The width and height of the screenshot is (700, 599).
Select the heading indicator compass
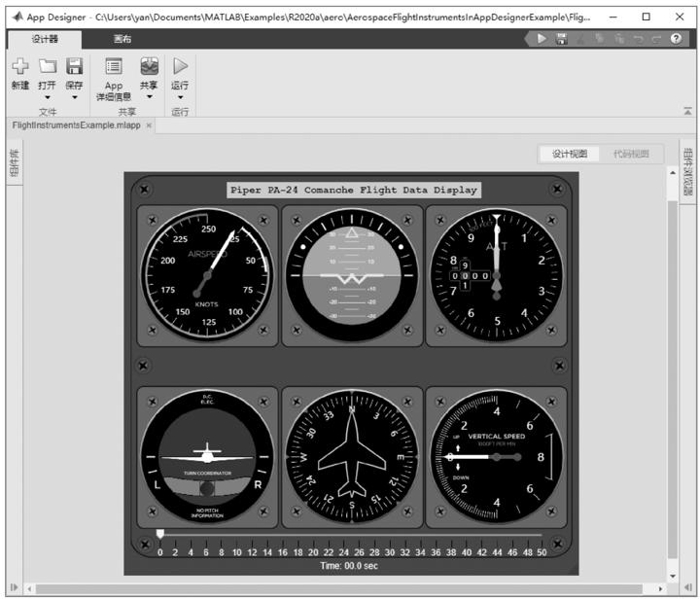[352, 457]
